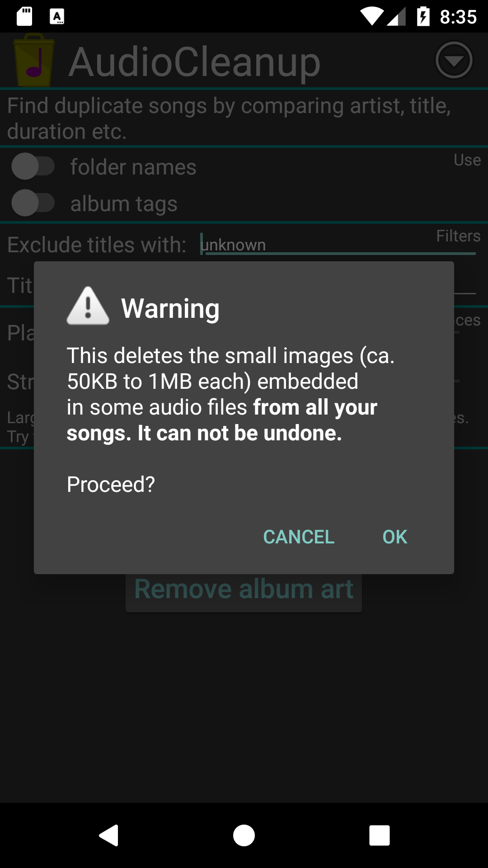Screen dimensions: 488x868
Task: Tap the AudioCleanup title text
Action: coord(194,62)
